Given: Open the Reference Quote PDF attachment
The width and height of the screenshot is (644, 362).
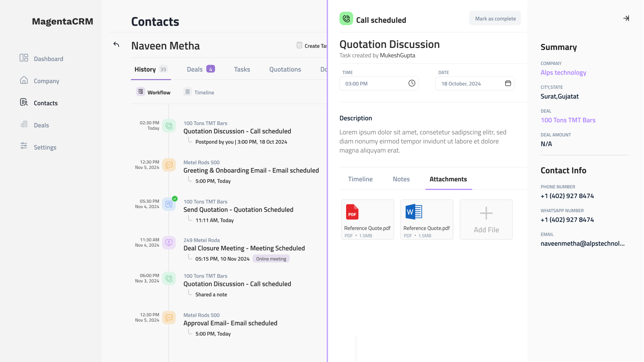Looking at the screenshot, I should coord(368,220).
